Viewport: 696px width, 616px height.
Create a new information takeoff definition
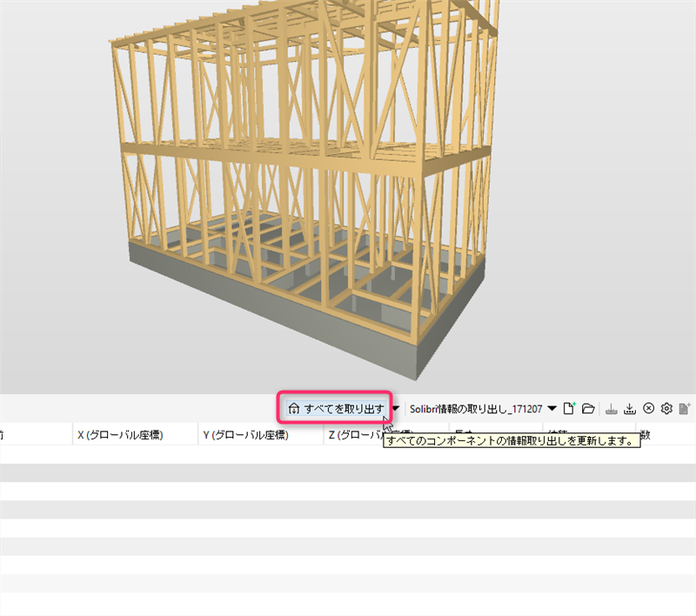pos(569,408)
